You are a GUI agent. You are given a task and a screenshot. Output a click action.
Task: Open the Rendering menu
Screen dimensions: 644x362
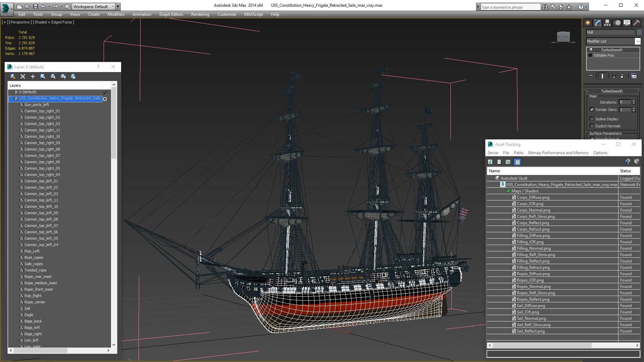(x=200, y=14)
